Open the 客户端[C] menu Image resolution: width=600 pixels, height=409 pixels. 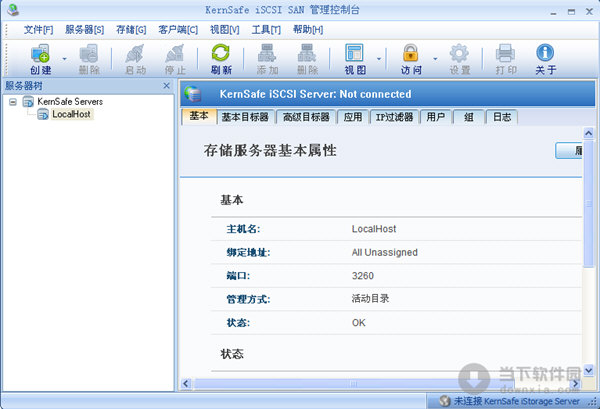pos(178,29)
